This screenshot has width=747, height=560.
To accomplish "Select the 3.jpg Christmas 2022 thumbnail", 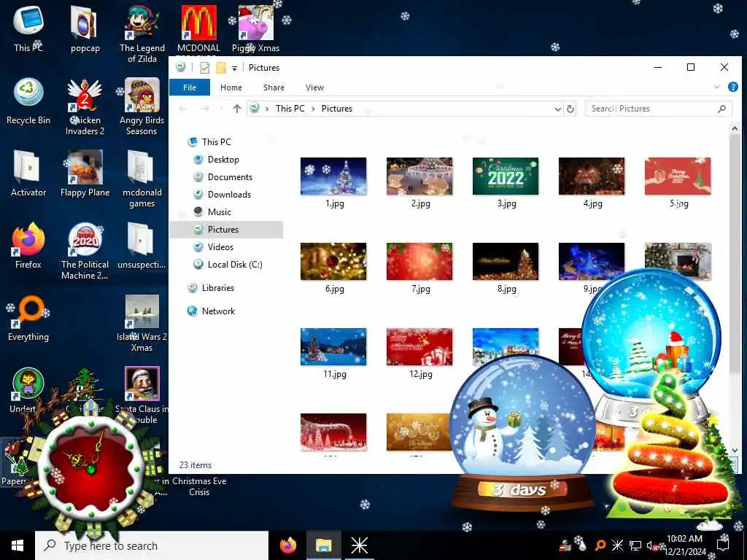I will click(506, 176).
